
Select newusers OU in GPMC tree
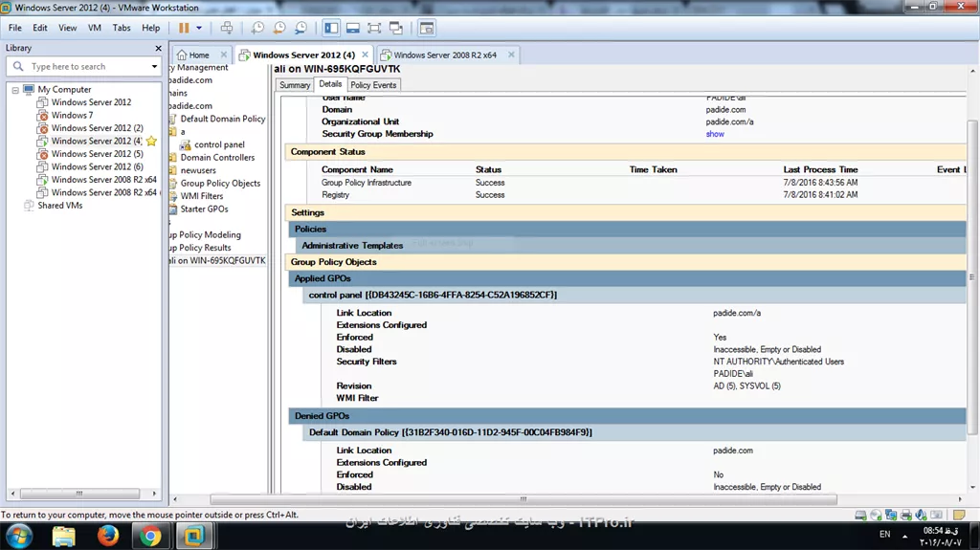tap(198, 170)
